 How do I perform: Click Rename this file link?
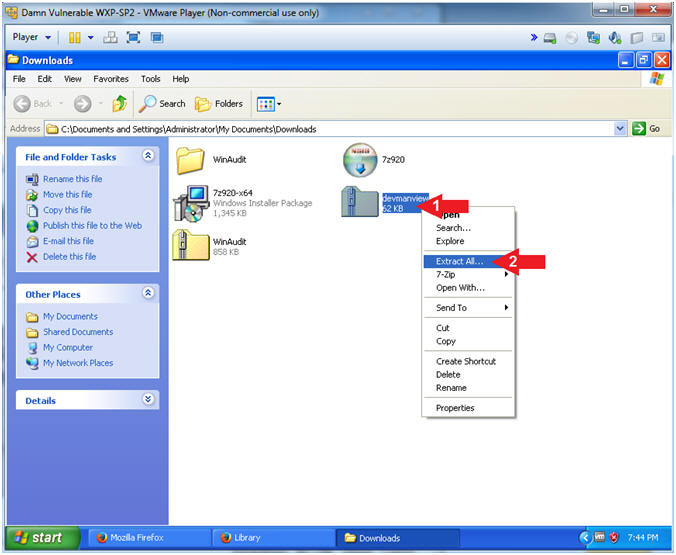72,179
